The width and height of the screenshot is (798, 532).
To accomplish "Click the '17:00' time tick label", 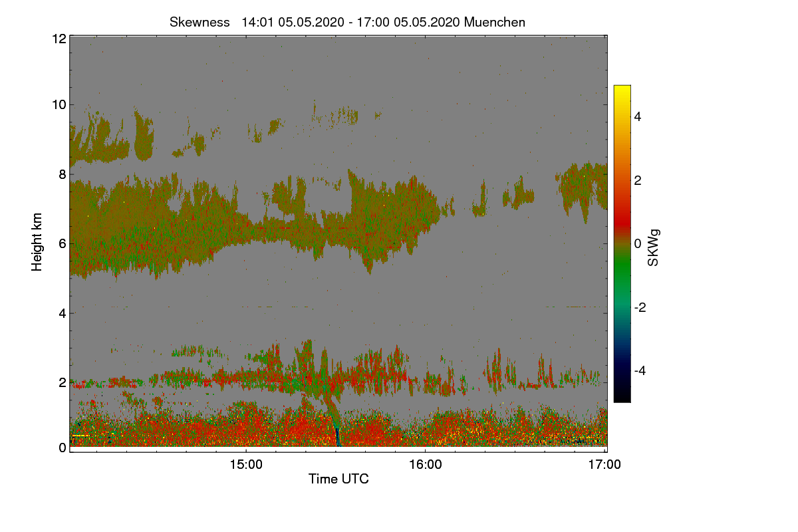I will 605,464.
